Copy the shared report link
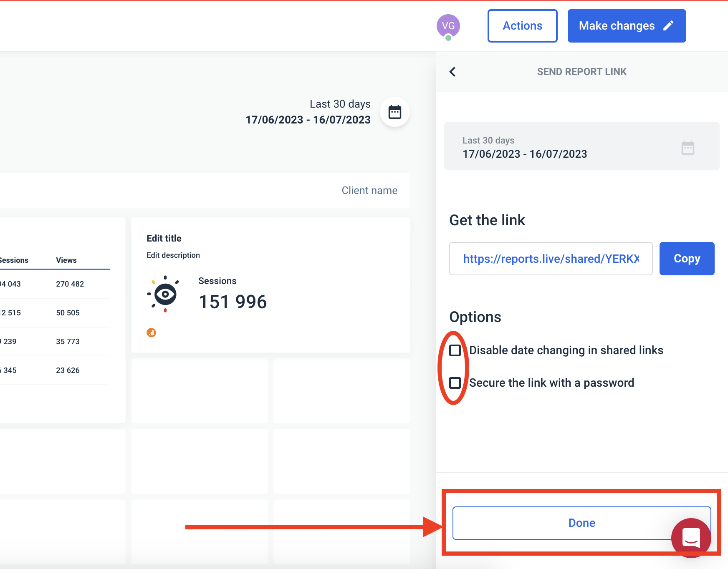Viewport: 728px width, 569px height. click(x=687, y=259)
